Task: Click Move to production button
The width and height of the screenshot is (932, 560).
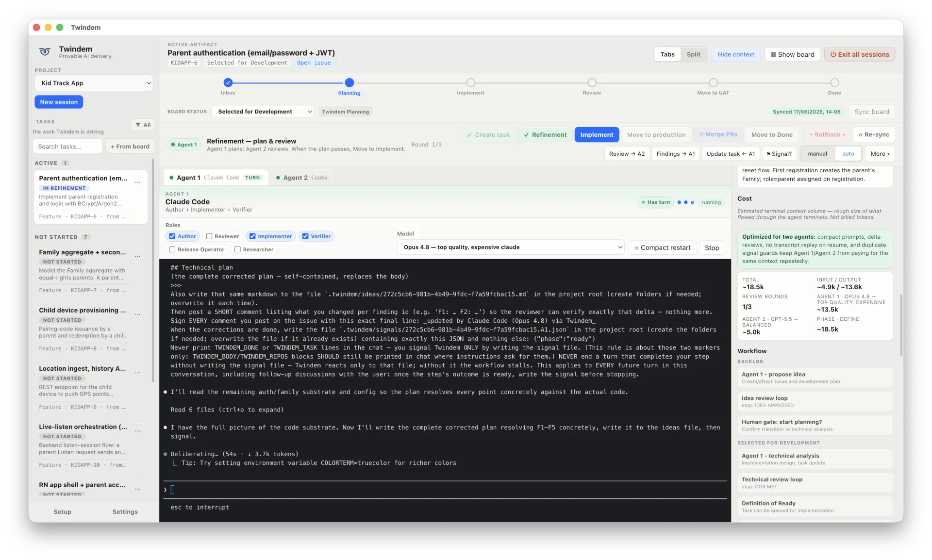Action: coord(656,134)
